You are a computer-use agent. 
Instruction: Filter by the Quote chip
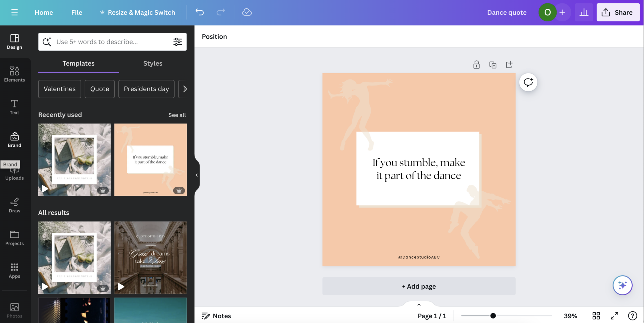100,89
